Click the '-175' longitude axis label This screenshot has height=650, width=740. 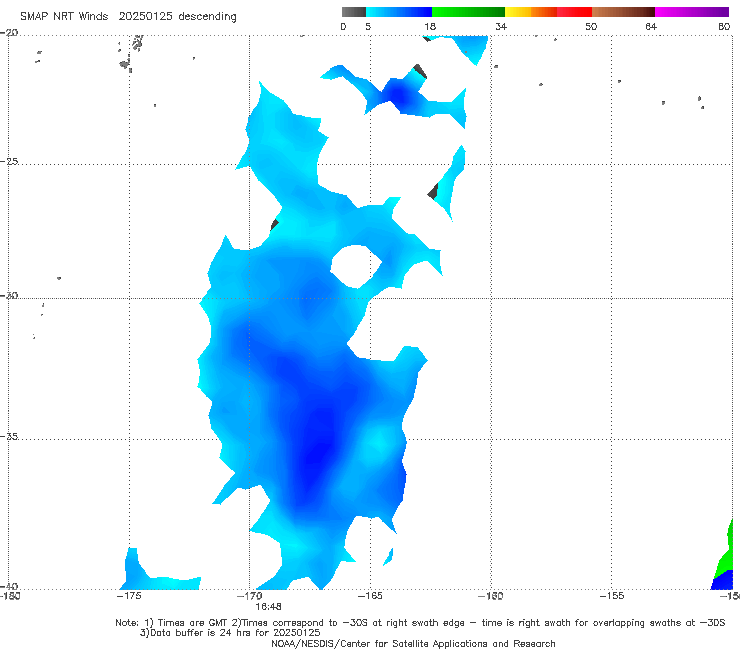129,596
